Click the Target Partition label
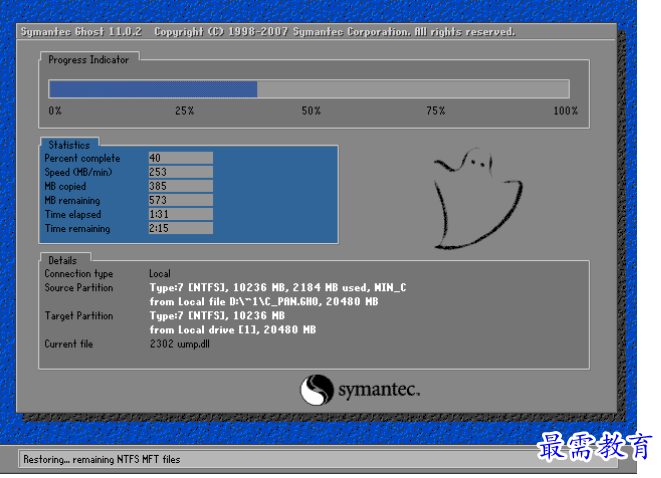 79,316
